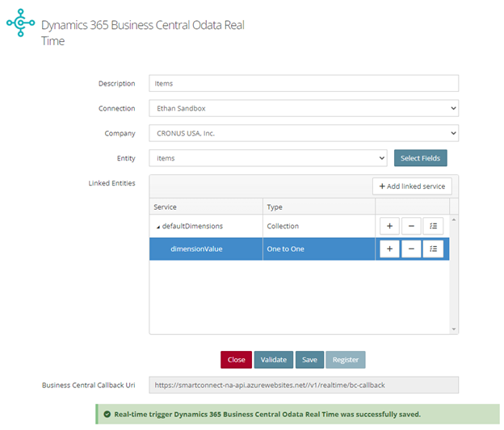The image size is (504, 430).
Task: Click the minus icon in defaultDimensions row
Action: (411, 226)
